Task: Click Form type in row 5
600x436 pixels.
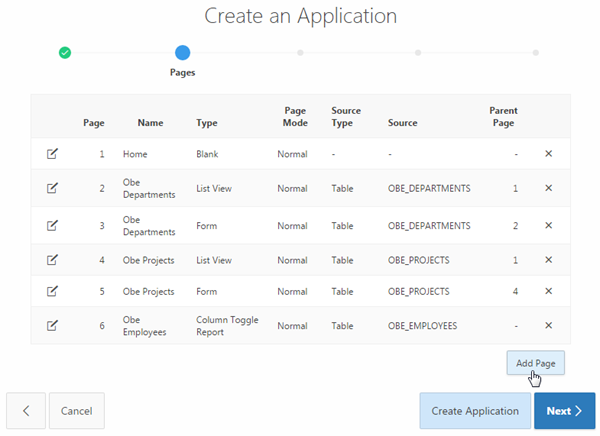Action: (x=207, y=292)
